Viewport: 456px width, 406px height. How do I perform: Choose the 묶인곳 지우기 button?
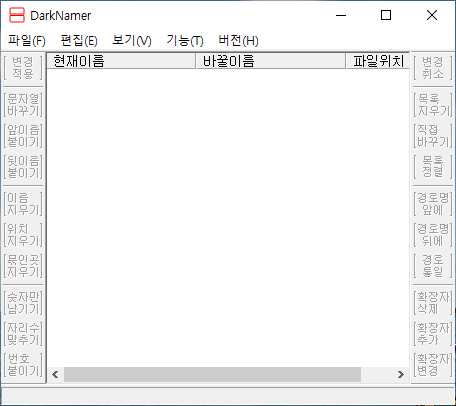[23, 266]
